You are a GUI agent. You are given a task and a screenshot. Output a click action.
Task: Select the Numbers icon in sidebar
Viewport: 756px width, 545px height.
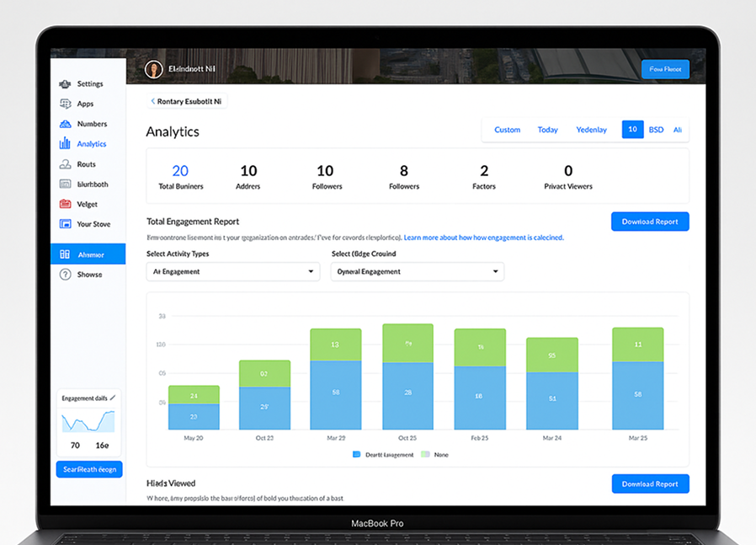tap(65, 124)
